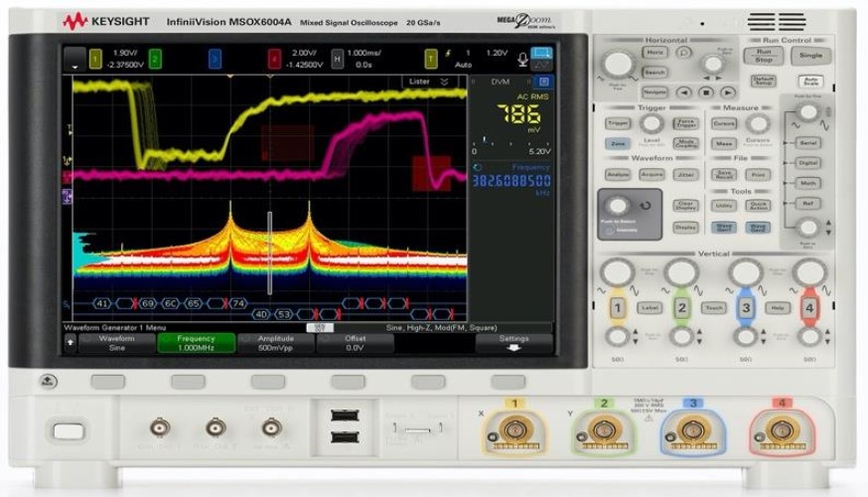Viewport: 868px width, 497px height.
Task: Toggle vertical channel 4 red button
Action: click(809, 307)
